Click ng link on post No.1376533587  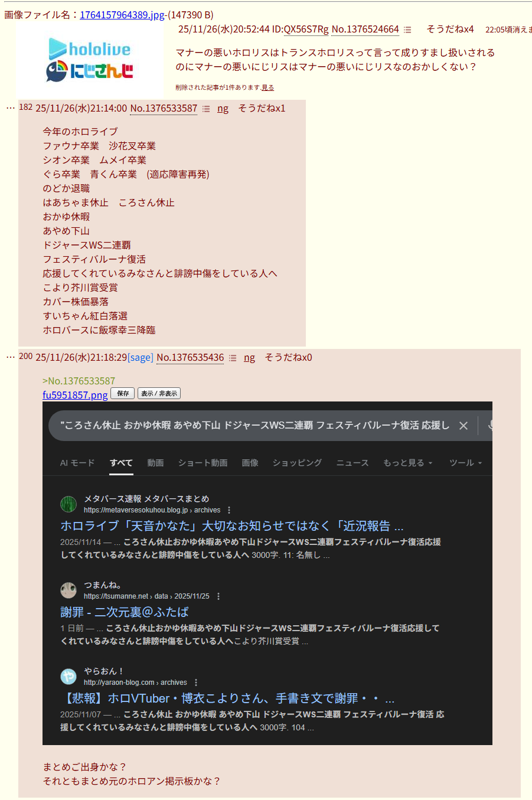[223, 109]
